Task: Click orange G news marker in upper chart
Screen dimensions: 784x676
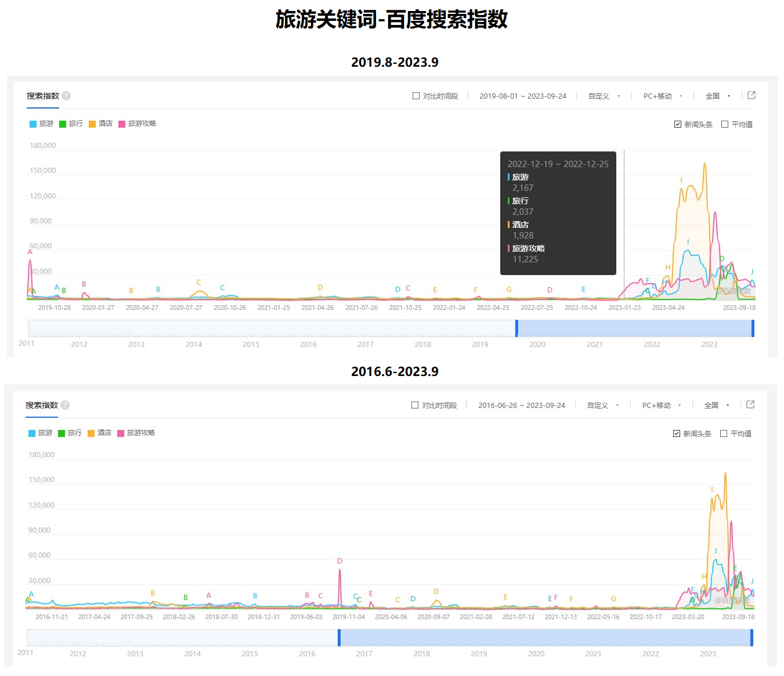Action: pyautogui.click(x=509, y=290)
